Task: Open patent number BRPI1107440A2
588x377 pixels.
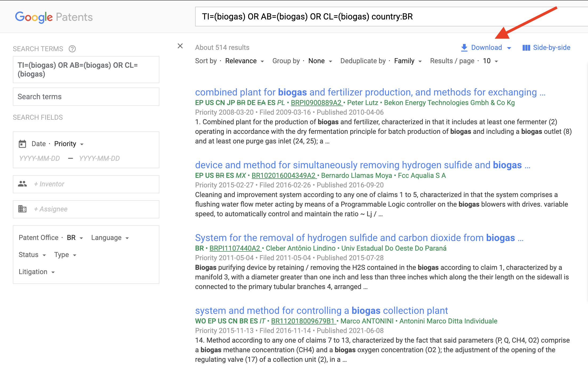Action: (235, 248)
